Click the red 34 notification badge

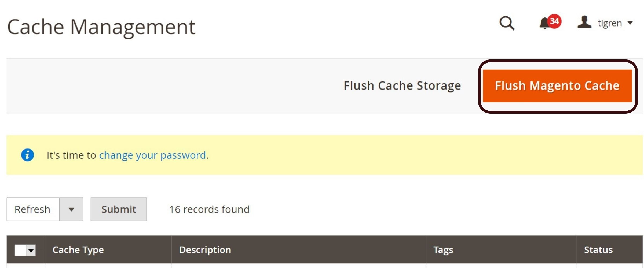[554, 21]
